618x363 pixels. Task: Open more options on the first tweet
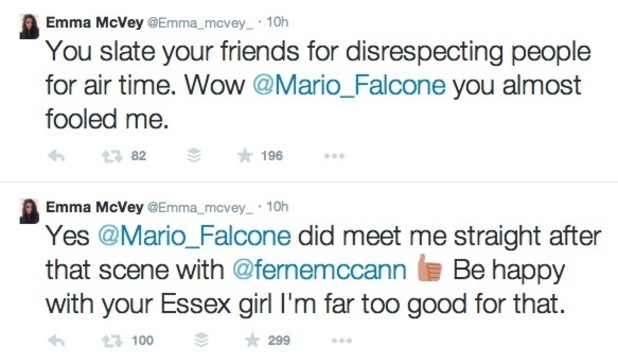coord(334,156)
